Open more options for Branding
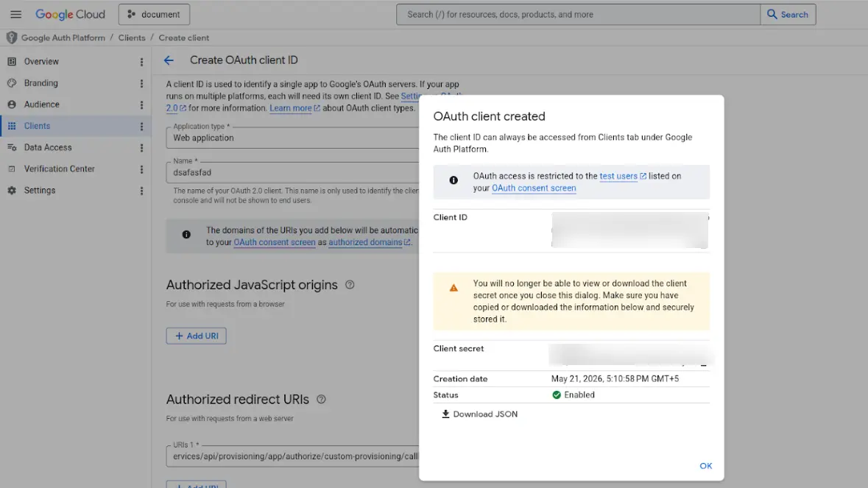 point(141,84)
